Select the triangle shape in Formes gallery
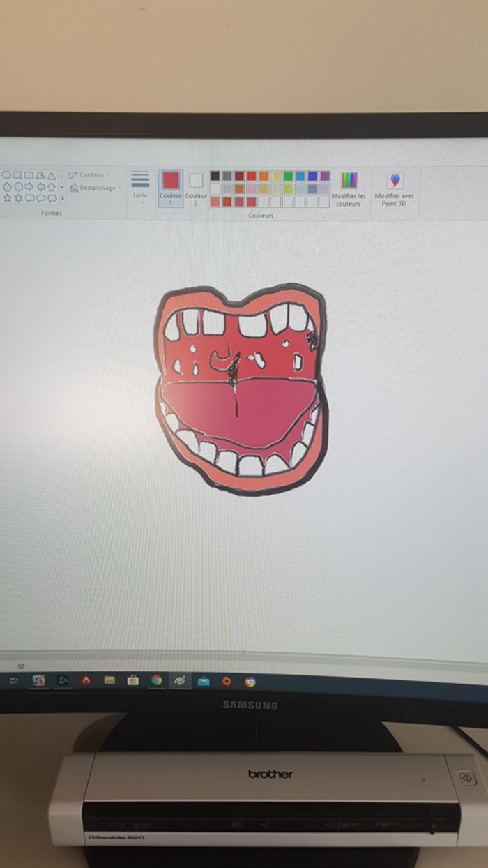The height and width of the screenshot is (868, 488). coord(52,175)
